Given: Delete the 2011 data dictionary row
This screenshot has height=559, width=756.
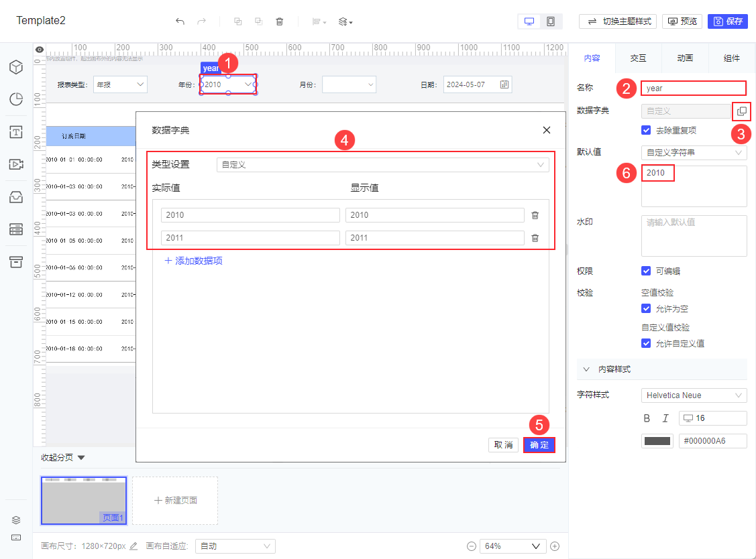Looking at the screenshot, I should 535,238.
